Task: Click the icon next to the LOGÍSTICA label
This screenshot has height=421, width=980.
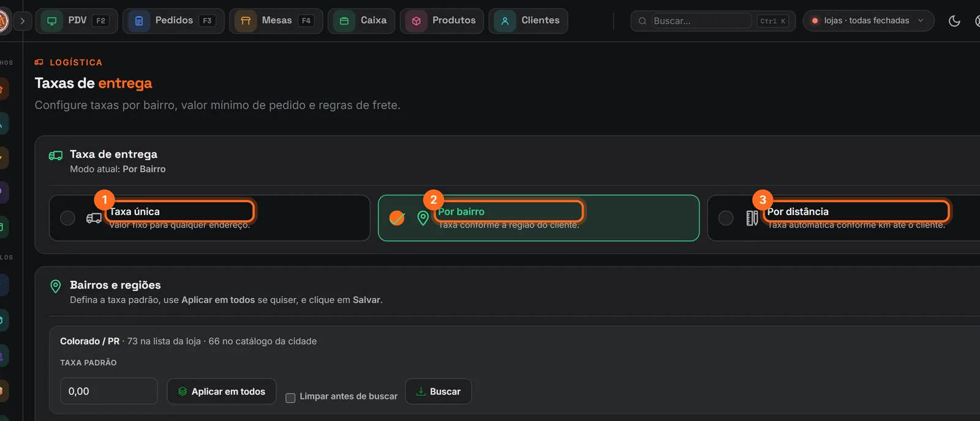Action: tap(39, 63)
